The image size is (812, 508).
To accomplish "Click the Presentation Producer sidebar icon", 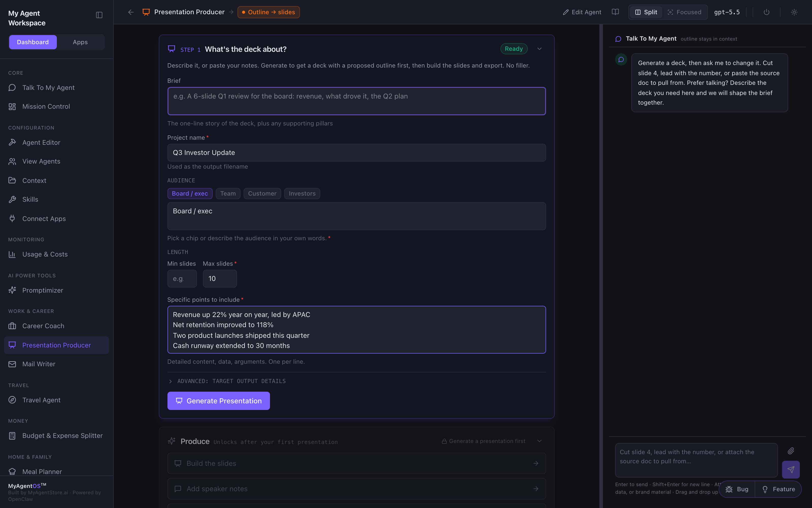I will point(12,345).
